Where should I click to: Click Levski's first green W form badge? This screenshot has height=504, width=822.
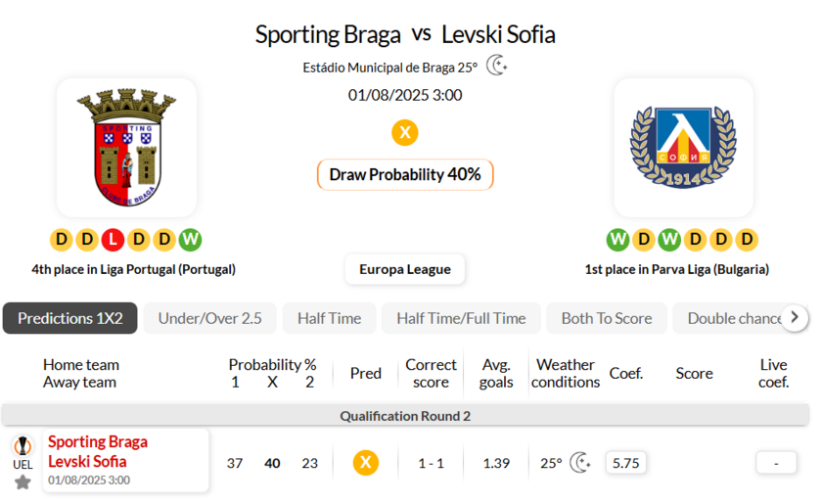617,240
